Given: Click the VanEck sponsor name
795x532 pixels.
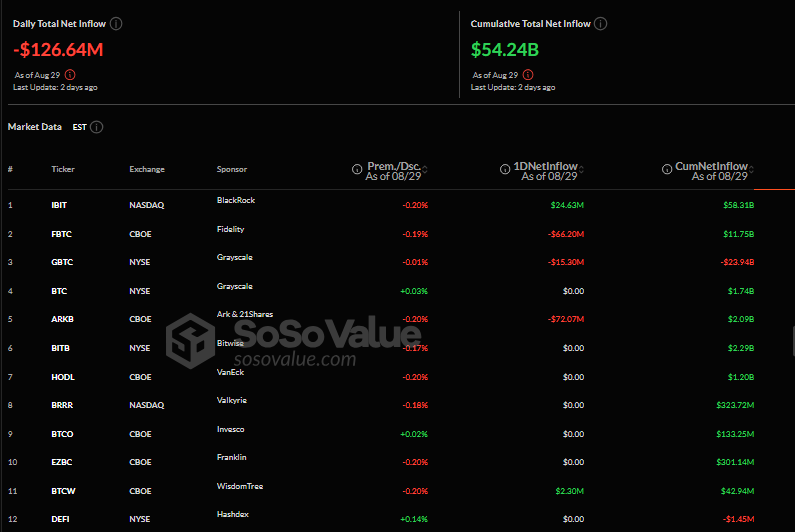Looking at the screenshot, I should [x=230, y=372].
